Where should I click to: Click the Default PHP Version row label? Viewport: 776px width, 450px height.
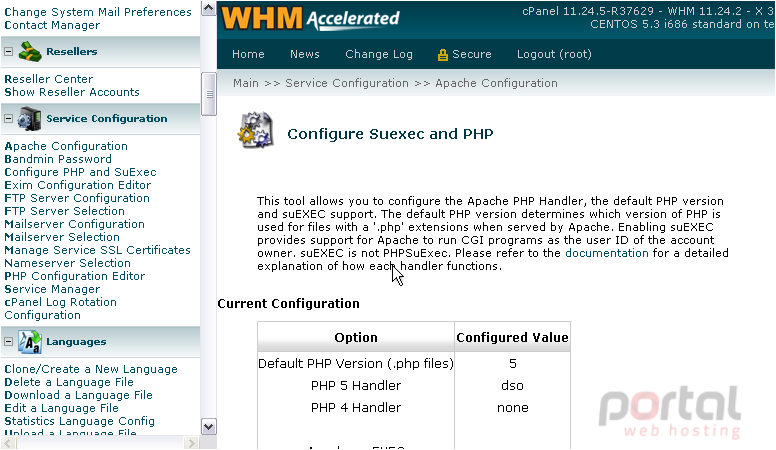coord(356,364)
